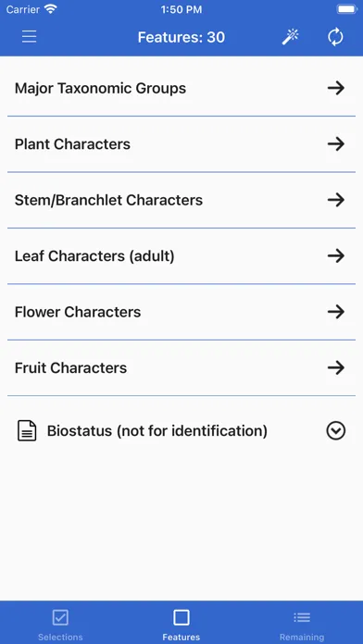Open arrow for Fruit Characters
The height and width of the screenshot is (644, 363).
click(x=336, y=367)
